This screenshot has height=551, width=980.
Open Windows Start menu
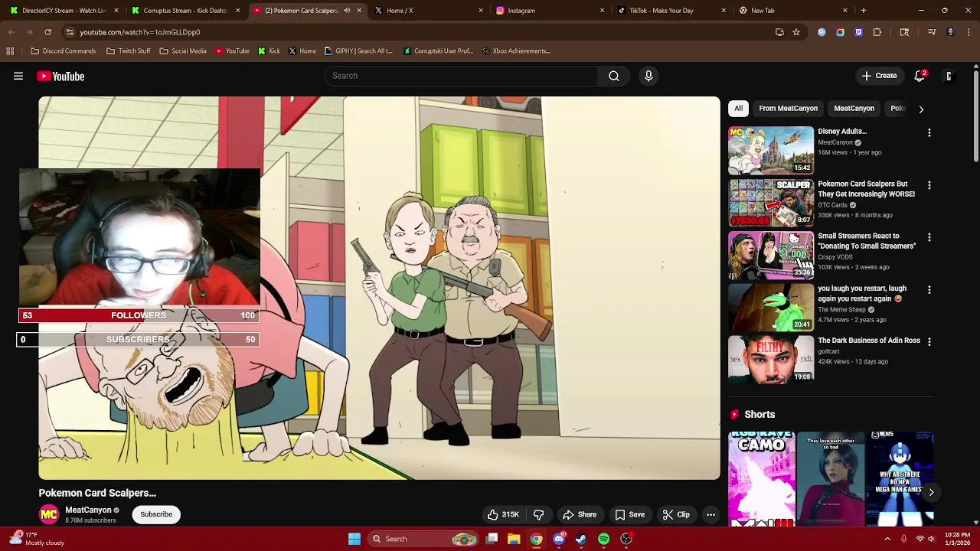(x=354, y=539)
